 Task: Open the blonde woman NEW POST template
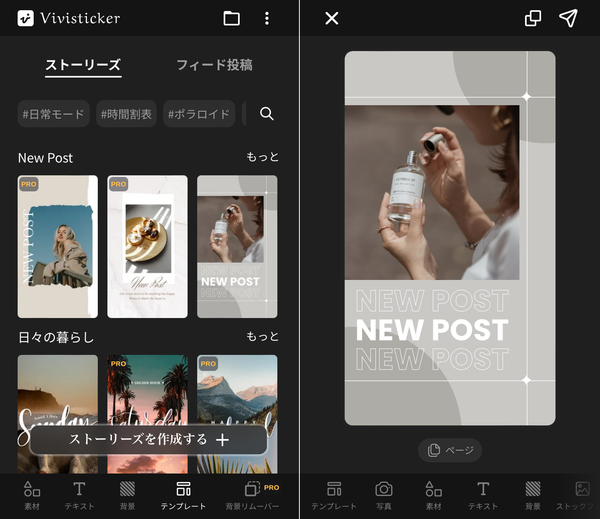(x=57, y=246)
